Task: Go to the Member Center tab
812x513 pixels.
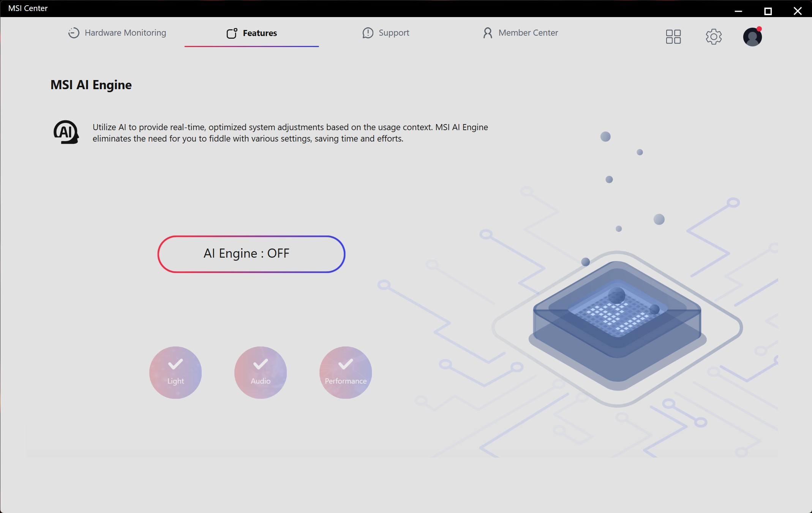Action: (x=520, y=33)
